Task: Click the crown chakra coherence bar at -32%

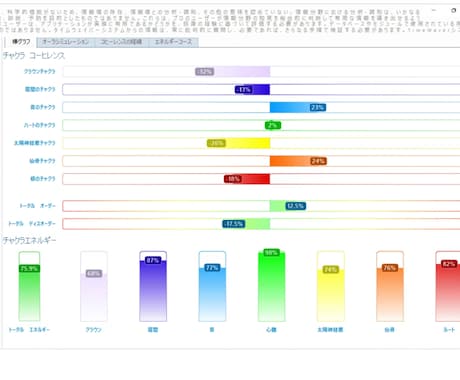Action: point(233,71)
